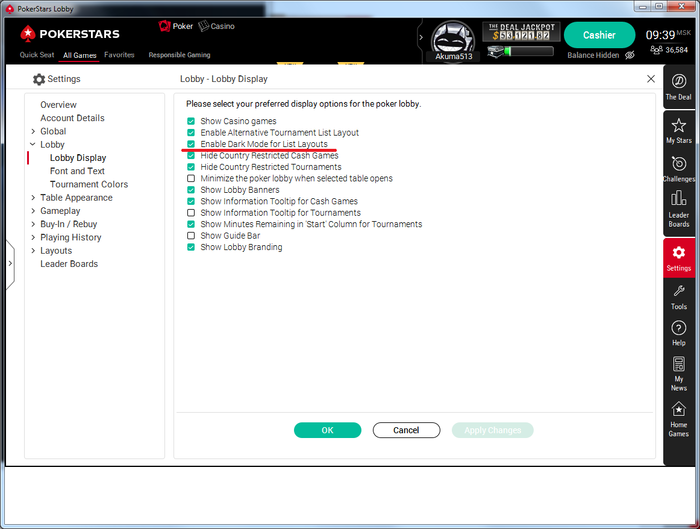Expand the Gameplay chevron
The height and width of the screenshot is (529, 700).
coord(33,211)
